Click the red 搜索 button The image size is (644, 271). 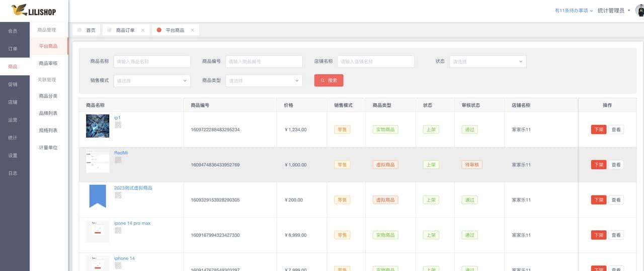pos(329,81)
